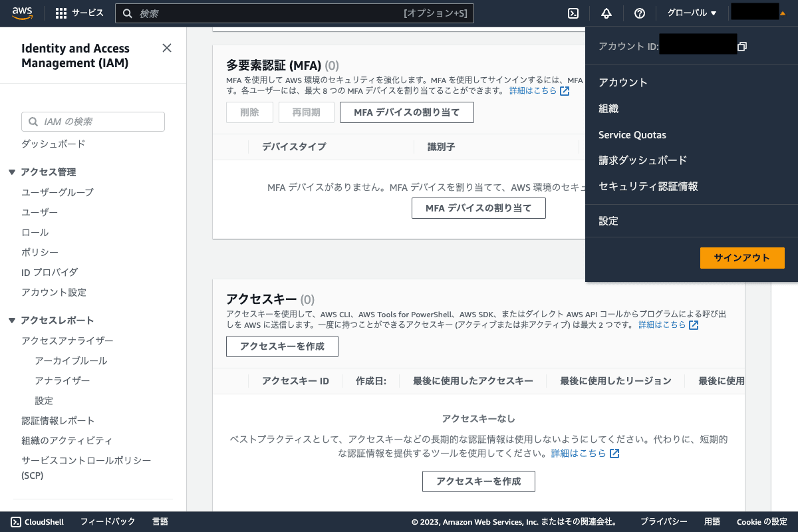This screenshot has width=798, height=532.
Task: Open ロール in sidebar
Action: 35,233
